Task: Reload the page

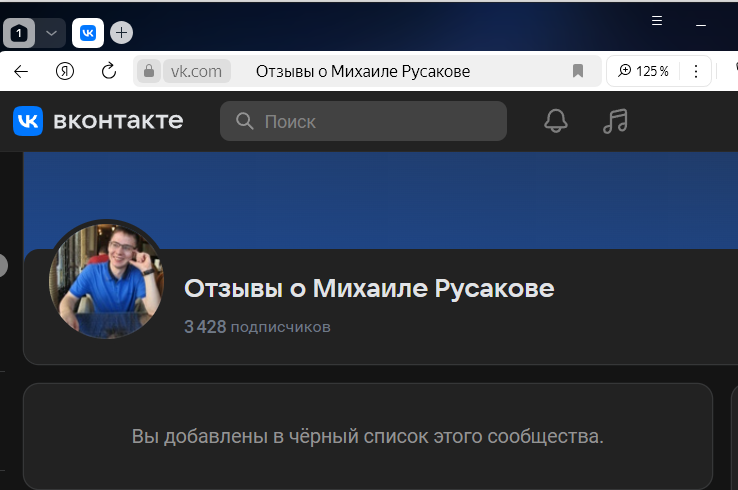Action: point(109,71)
